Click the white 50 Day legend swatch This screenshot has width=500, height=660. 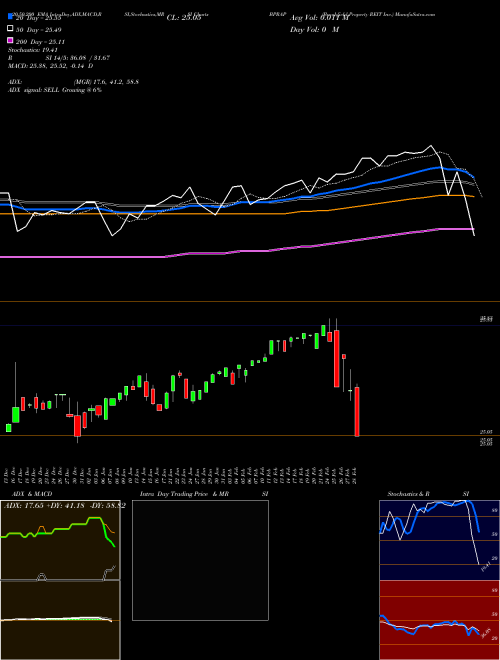(10, 29)
